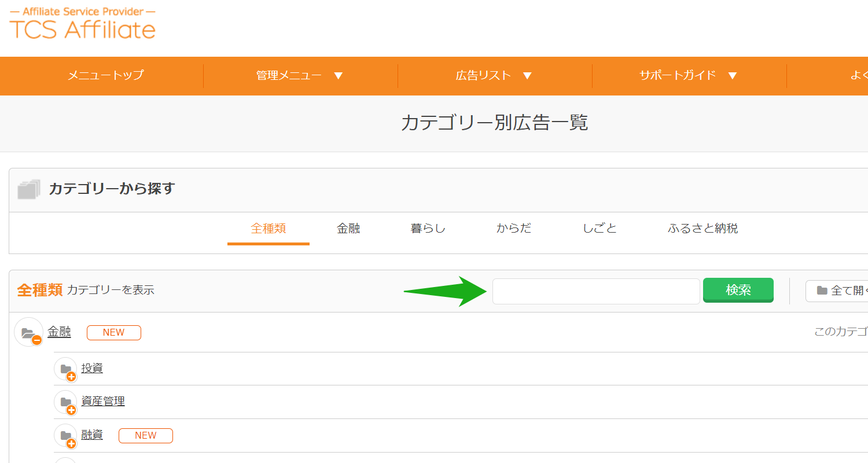Expand the 融資 folder icon

(x=66, y=436)
